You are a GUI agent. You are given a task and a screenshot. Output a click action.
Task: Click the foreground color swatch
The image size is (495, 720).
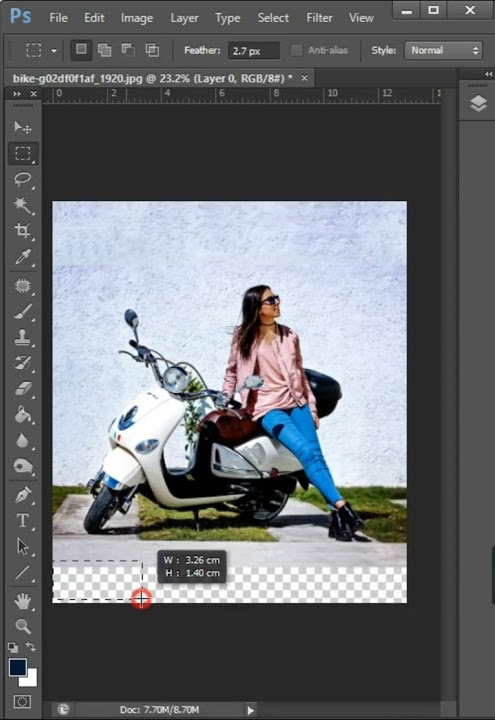pyautogui.click(x=17, y=667)
